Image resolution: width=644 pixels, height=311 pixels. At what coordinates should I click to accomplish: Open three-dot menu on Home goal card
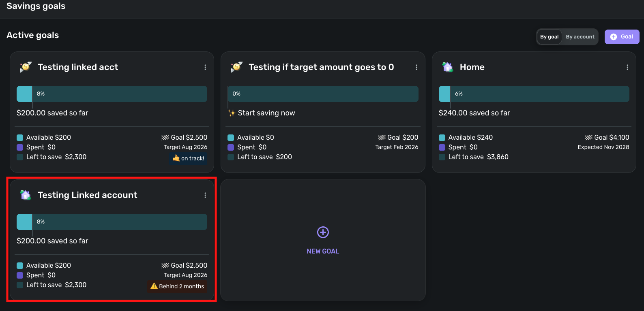[x=627, y=67]
